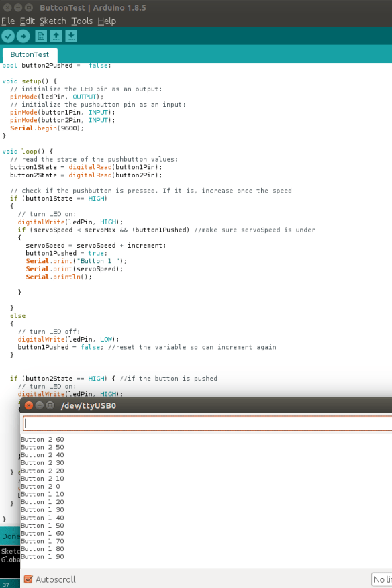Open the Help menu
Screen dimensions: 392x588
[107, 21]
